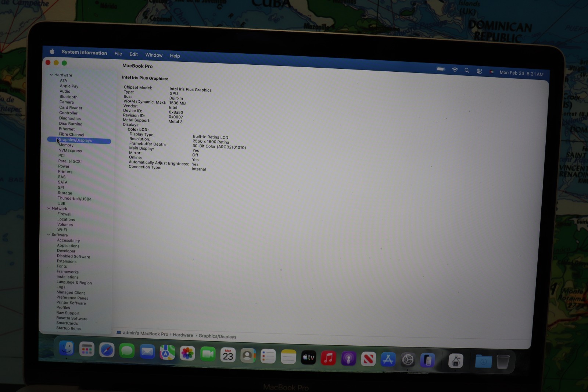Select Thunderbolt/USB4 in sidebar
The image size is (588, 392).
pyautogui.click(x=75, y=199)
